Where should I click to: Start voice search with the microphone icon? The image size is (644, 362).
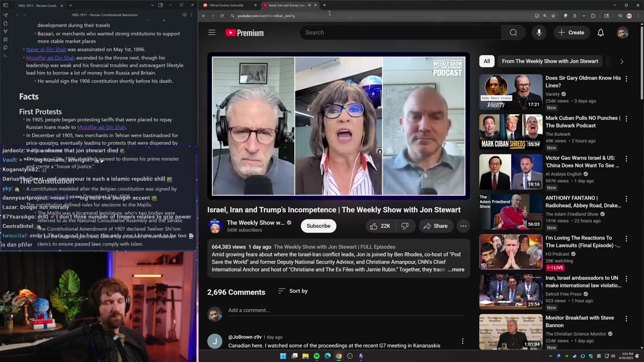[539, 33]
